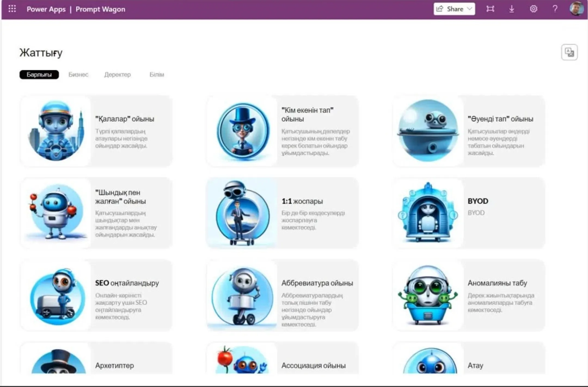Open the user profile avatar
The height and width of the screenshot is (387, 588).
577,9
